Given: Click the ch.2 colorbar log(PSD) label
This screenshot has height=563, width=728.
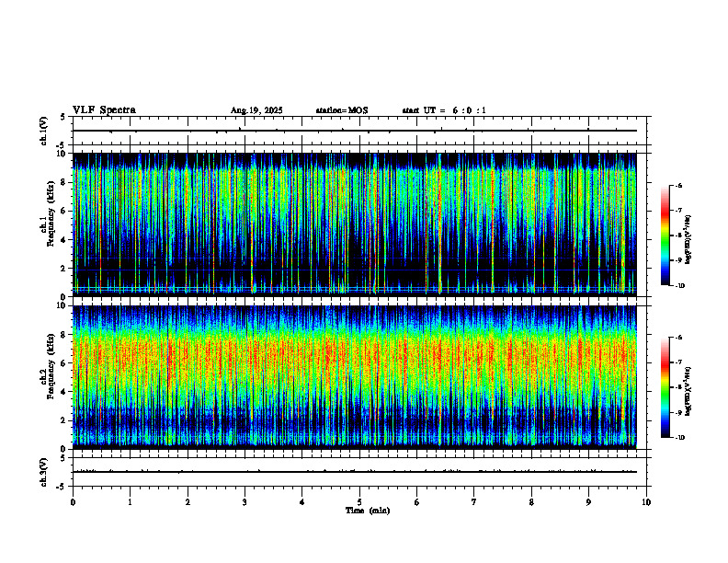Looking at the screenshot, I should [688, 391].
